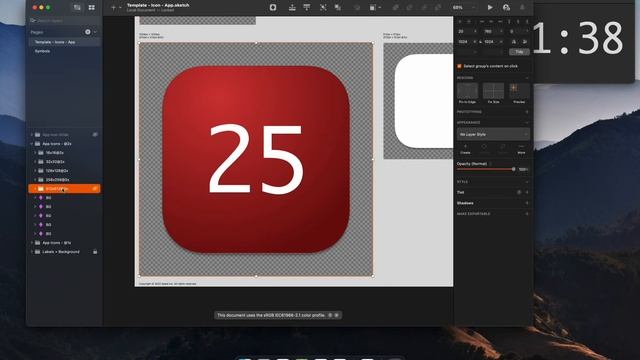The width and height of the screenshot is (640, 360).
Task: Click the Scale toolbar icon
Action: [x=323, y=7]
